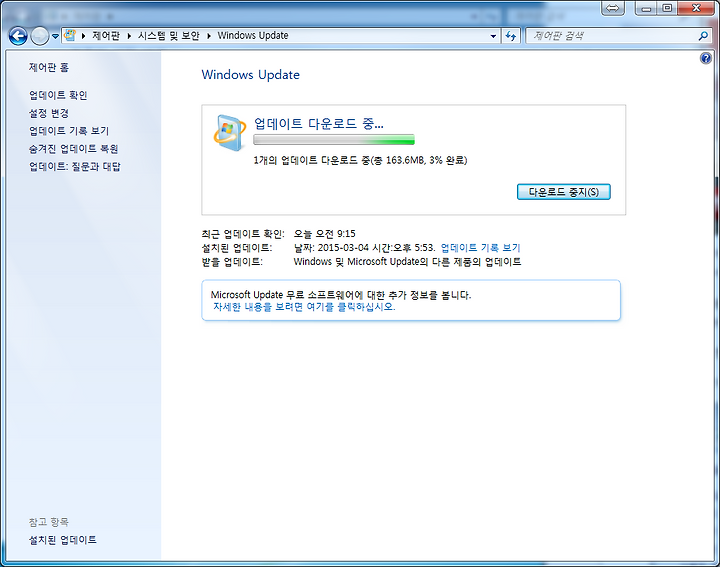This screenshot has height=567, width=720.
Task: Click the search magnifier icon
Action: tap(703, 35)
